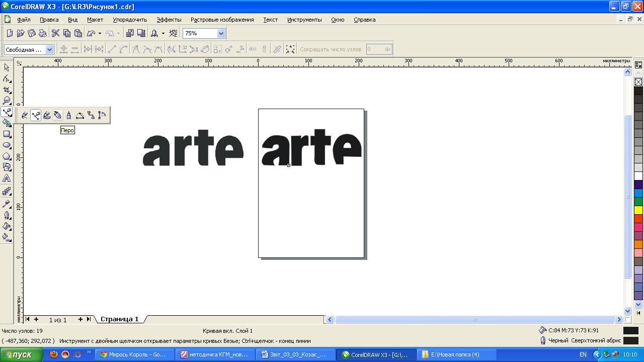This screenshot has width=644, height=362.
Task: Open the Справка menu
Action: pyautogui.click(x=365, y=20)
